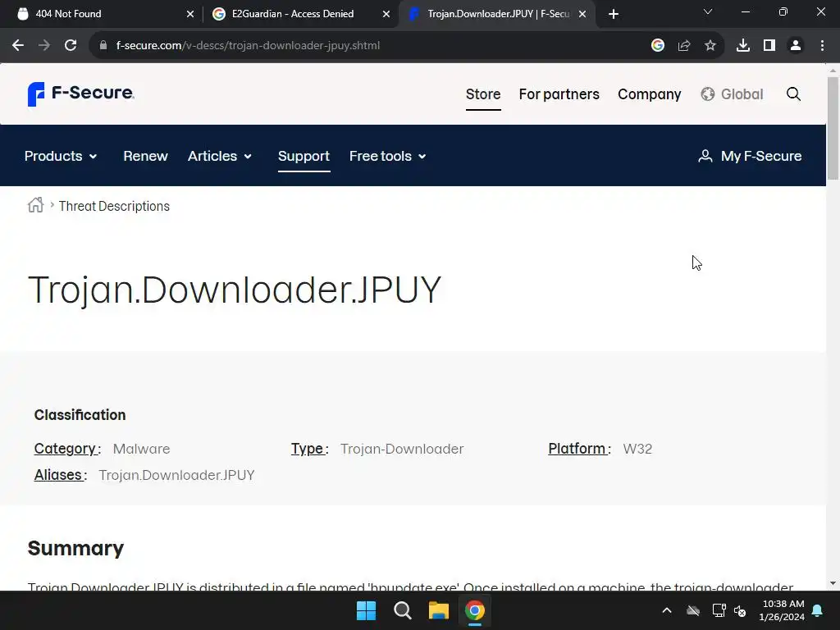This screenshot has height=630, width=840.
Task: Open For partners link
Action: [x=559, y=94]
